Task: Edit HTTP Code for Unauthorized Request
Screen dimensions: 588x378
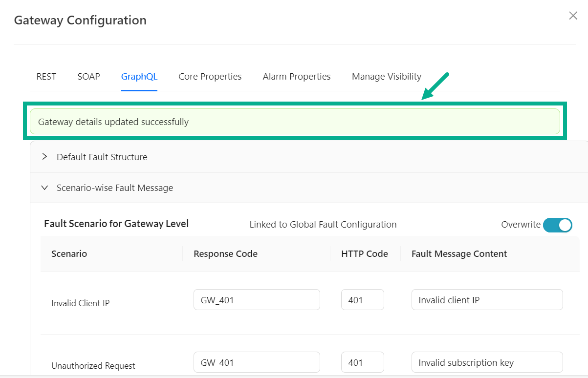Action: [362, 362]
